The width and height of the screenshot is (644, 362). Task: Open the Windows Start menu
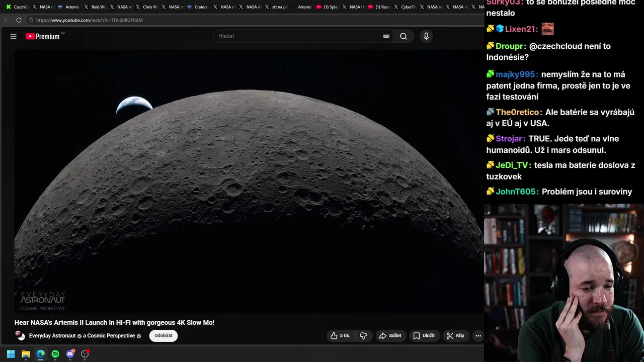pyautogui.click(x=11, y=354)
